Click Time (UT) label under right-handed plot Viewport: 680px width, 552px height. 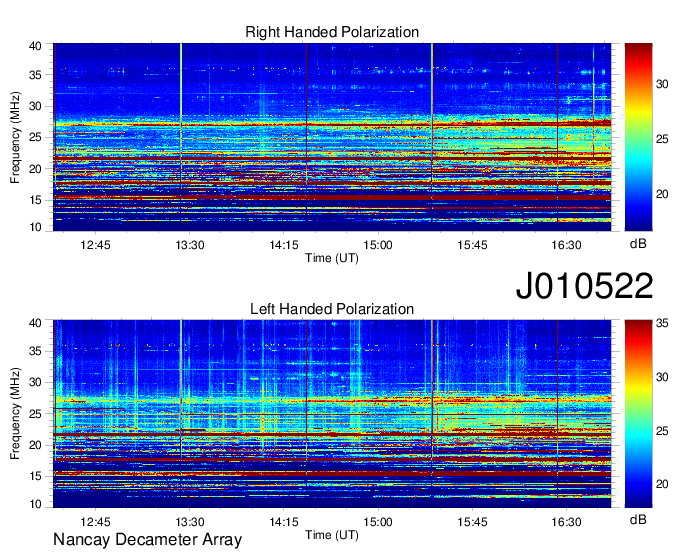pyautogui.click(x=332, y=258)
